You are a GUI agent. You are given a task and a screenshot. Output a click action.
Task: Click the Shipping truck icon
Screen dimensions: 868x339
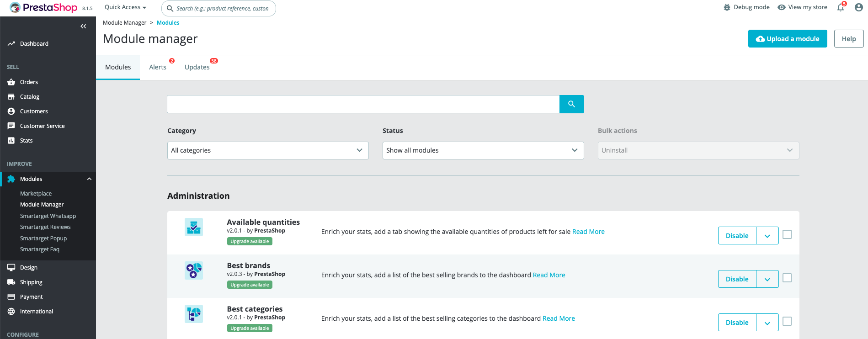[11, 282]
